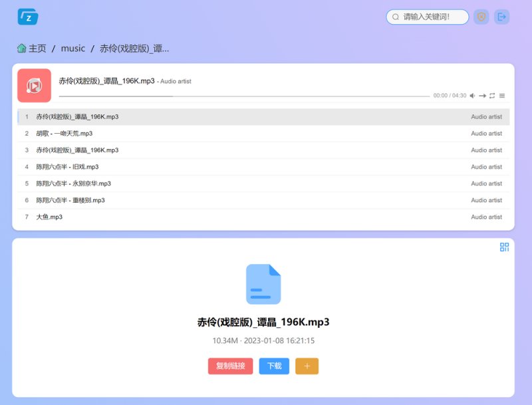Click the blue file document icon
The image size is (532, 405).
(x=263, y=284)
